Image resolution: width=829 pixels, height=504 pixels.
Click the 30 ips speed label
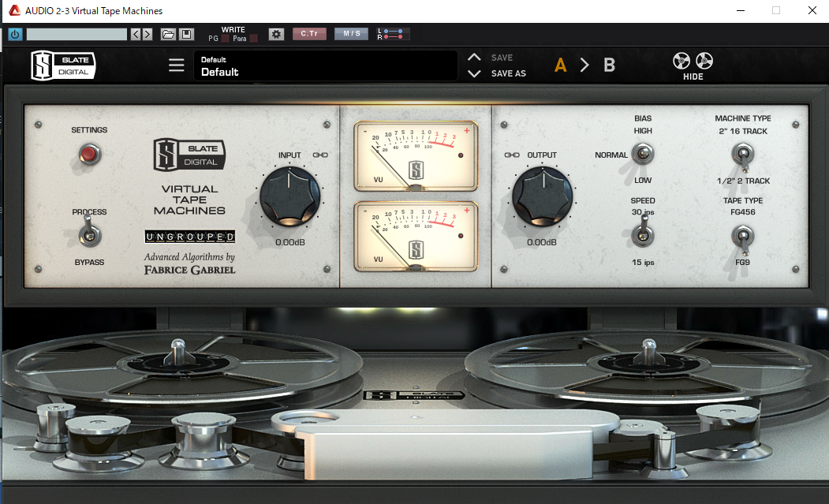[643, 212]
